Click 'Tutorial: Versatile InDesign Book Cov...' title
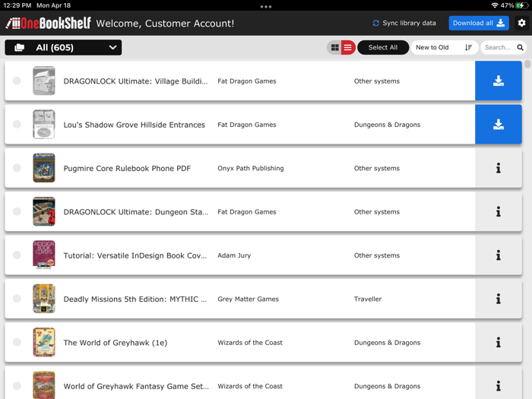This screenshot has height=399, width=532. click(135, 255)
